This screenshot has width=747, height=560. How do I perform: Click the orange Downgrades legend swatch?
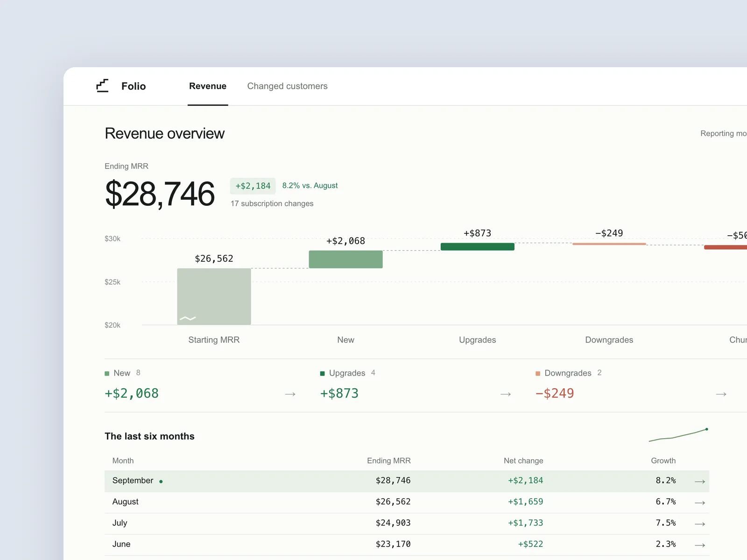pyautogui.click(x=538, y=373)
